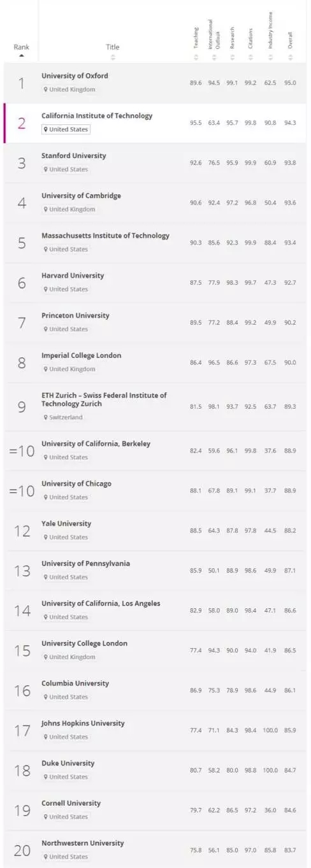Select the Title column header
This screenshot has height=868, width=311.
113,47
